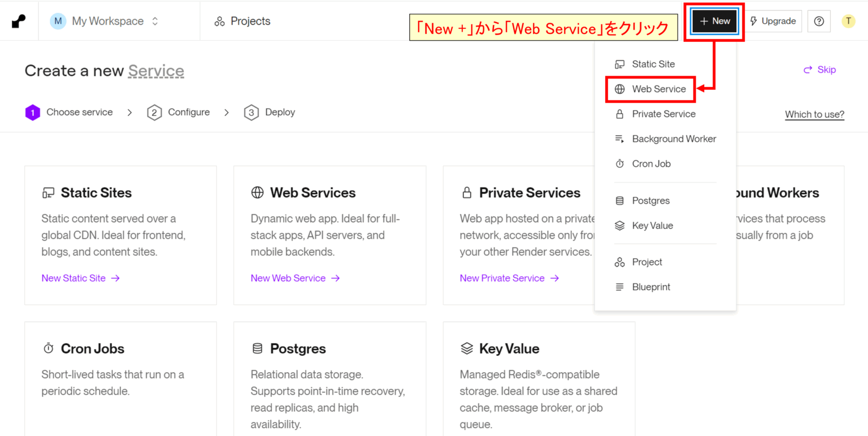The width and height of the screenshot is (868, 436).
Task: Click the Static Site monitor icon in menu
Action: [620, 64]
